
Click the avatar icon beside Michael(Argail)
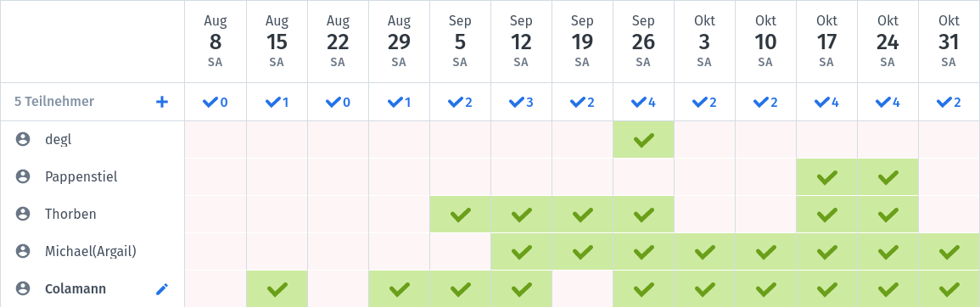coord(23,251)
